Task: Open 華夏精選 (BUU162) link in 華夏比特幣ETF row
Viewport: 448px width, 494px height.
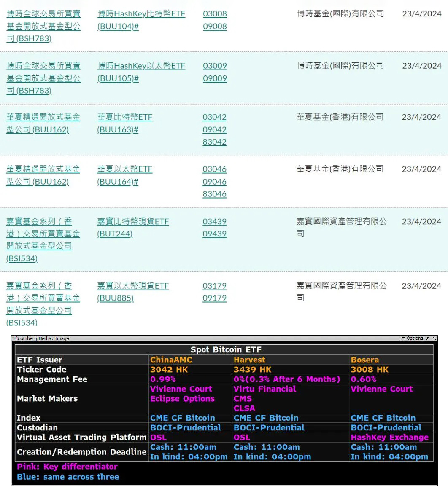Action: [43, 123]
